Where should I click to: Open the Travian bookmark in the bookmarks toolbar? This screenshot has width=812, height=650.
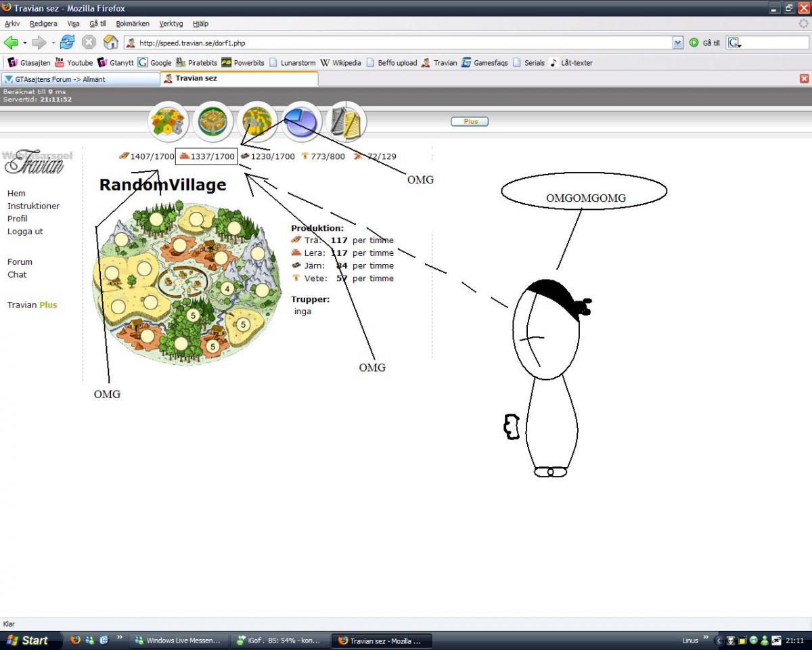tap(439, 63)
